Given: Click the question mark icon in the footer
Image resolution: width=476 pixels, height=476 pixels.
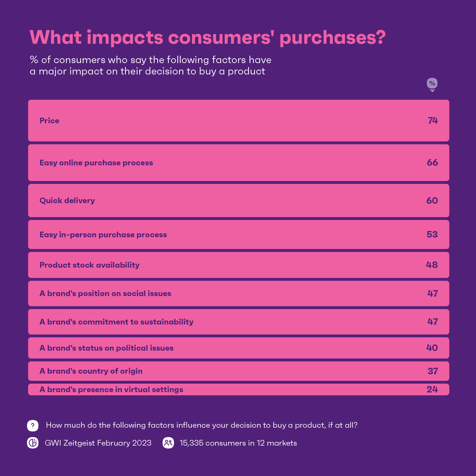Looking at the screenshot, I should pos(33,425).
